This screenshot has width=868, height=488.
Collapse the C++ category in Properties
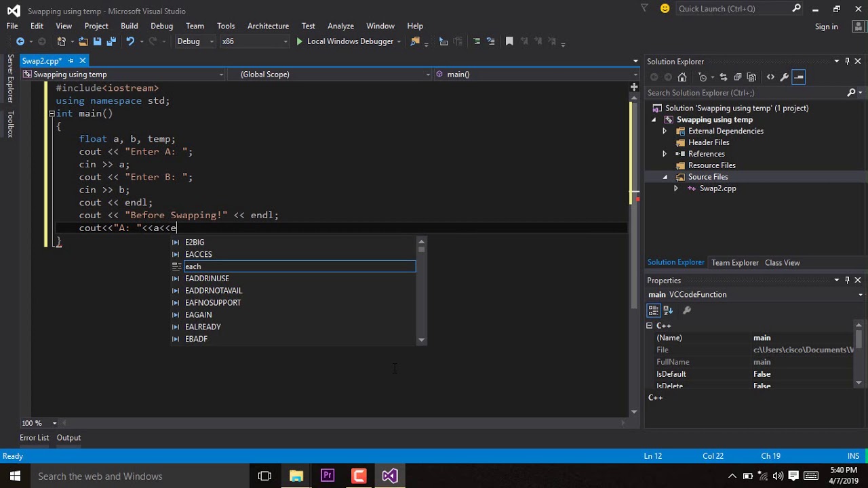(650, 326)
